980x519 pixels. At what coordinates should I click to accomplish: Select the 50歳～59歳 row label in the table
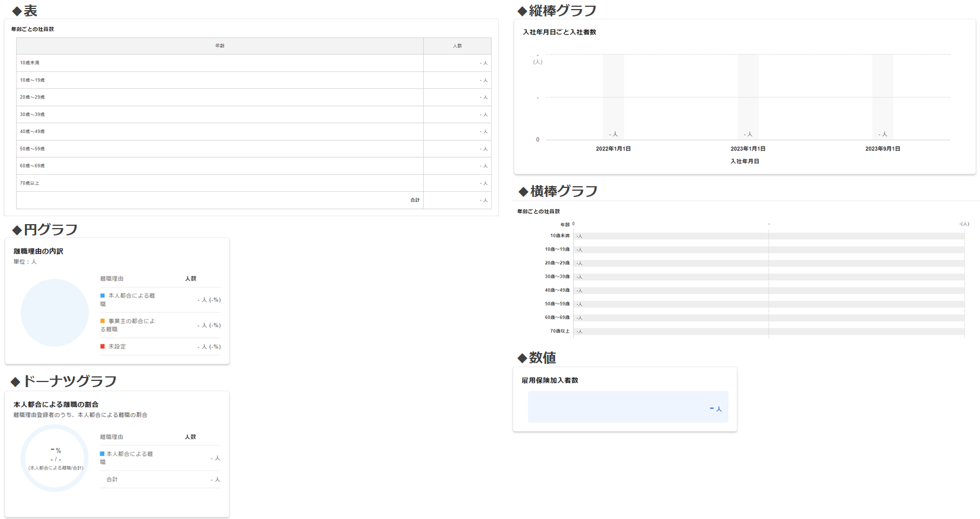click(x=32, y=149)
